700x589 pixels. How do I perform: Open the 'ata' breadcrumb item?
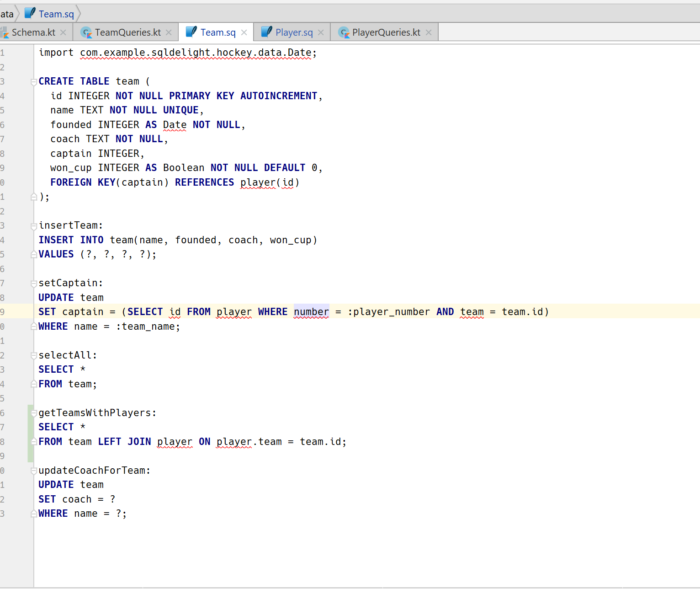pyautogui.click(x=6, y=13)
